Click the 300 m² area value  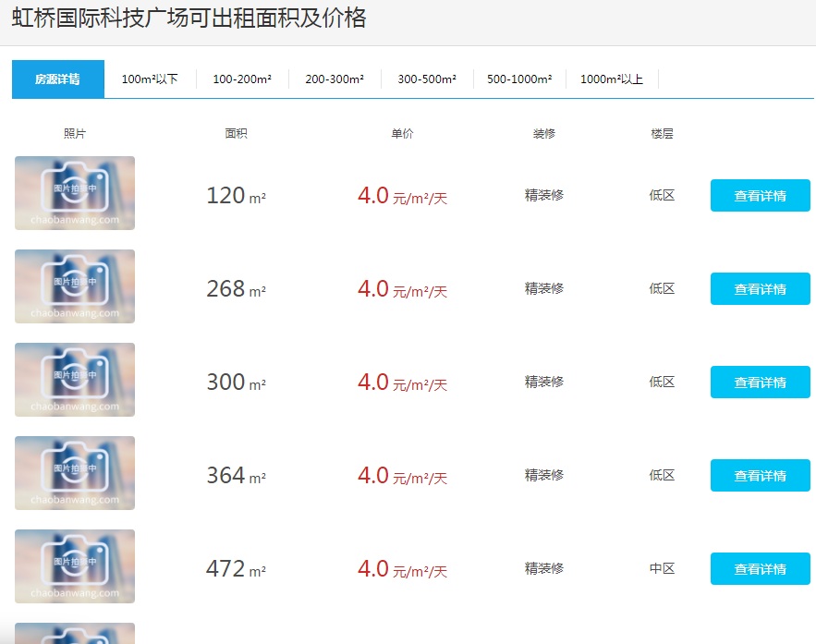click(237, 383)
